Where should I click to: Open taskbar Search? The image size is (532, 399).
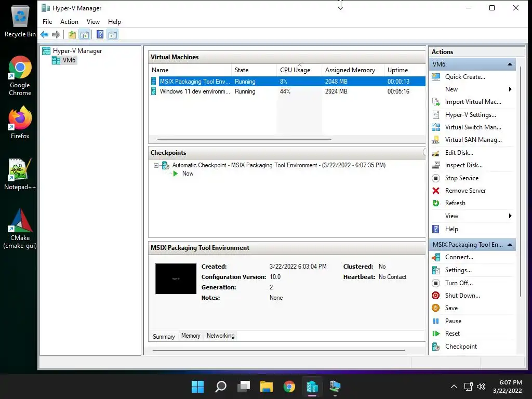220,387
